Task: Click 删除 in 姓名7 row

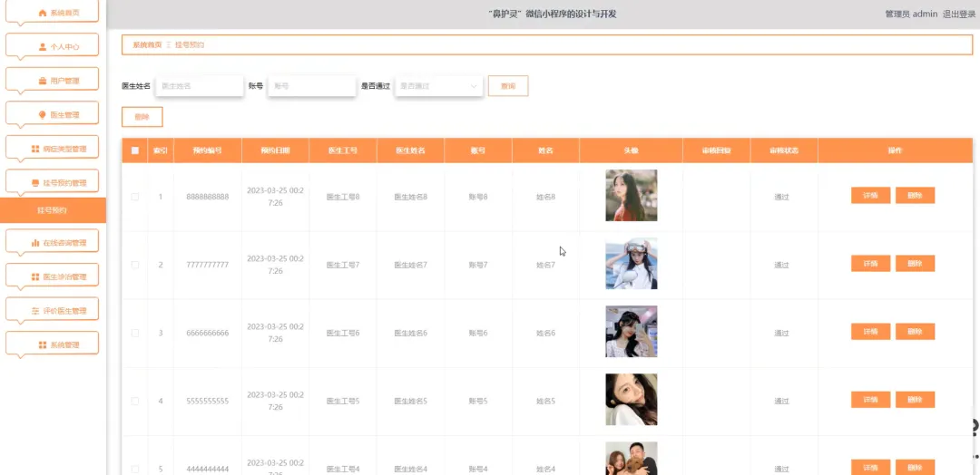Action: (x=915, y=264)
